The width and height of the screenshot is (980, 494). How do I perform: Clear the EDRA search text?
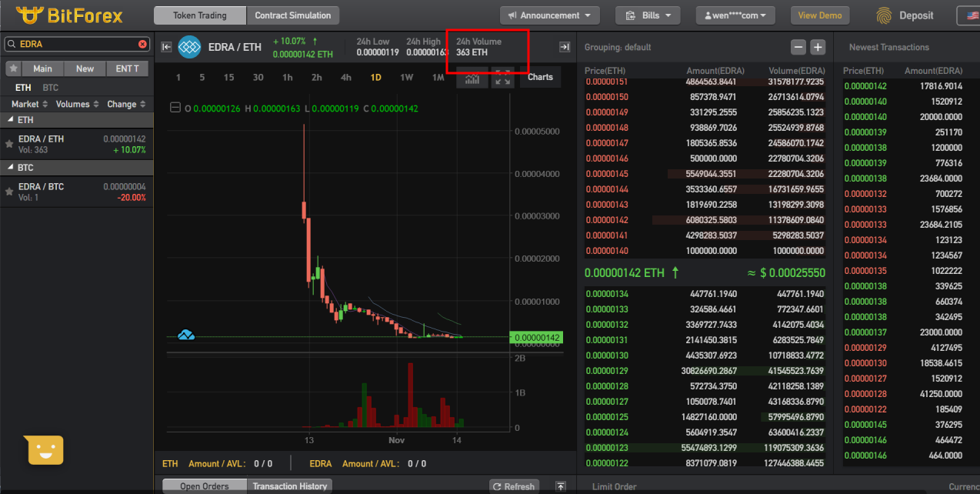[142, 45]
